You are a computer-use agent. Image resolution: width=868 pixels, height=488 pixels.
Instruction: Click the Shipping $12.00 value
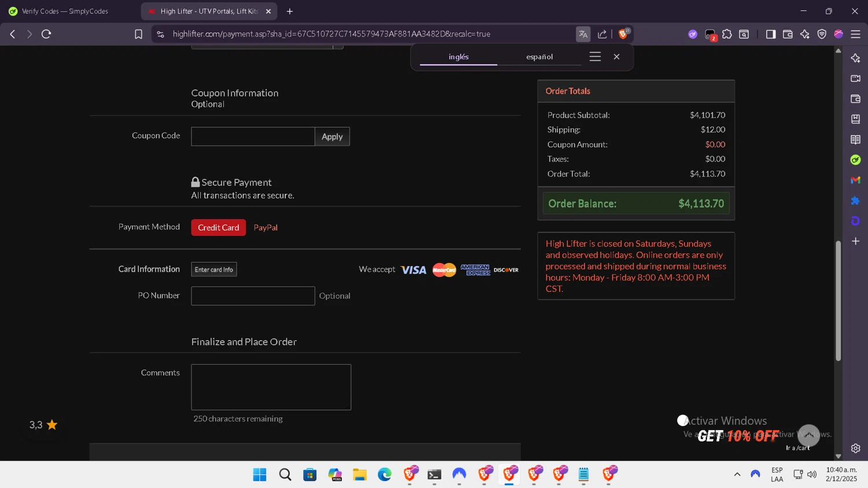(712, 130)
